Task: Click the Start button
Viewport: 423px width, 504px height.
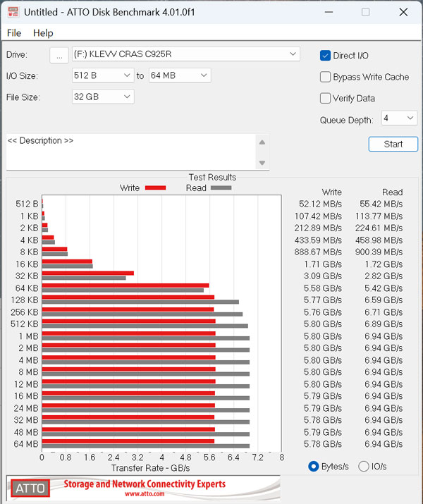Action: click(393, 144)
